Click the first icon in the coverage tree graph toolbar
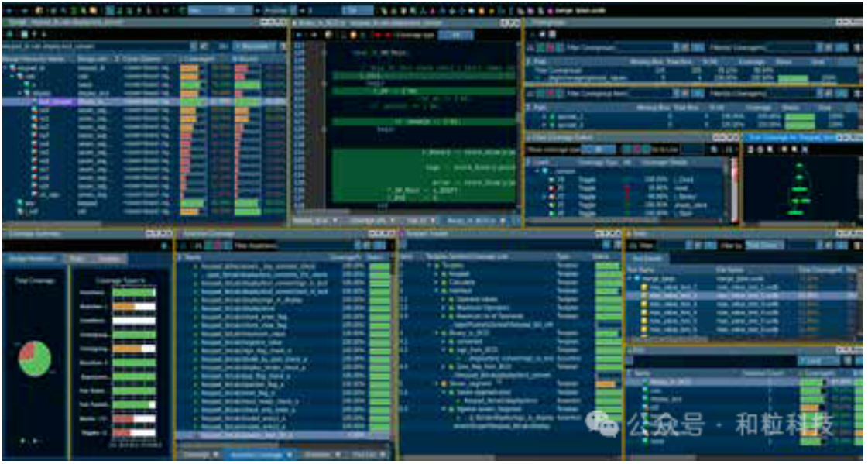This screenshot has width=868, height=464. click(750, 150)
